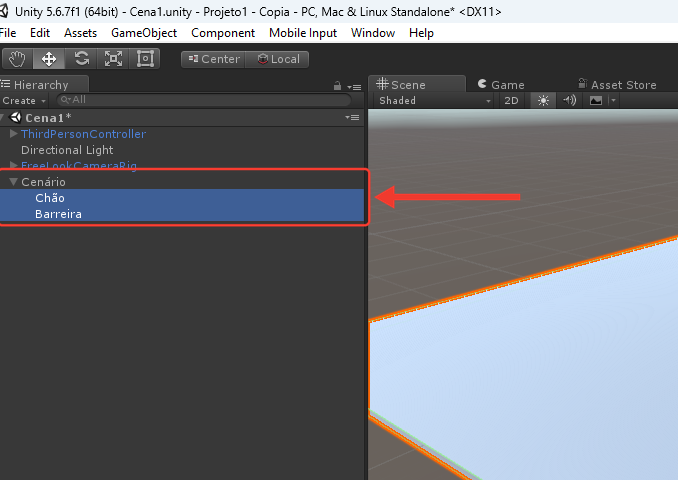
Task: Open Shaded draw mode dropdown
Action: [435, 101]
